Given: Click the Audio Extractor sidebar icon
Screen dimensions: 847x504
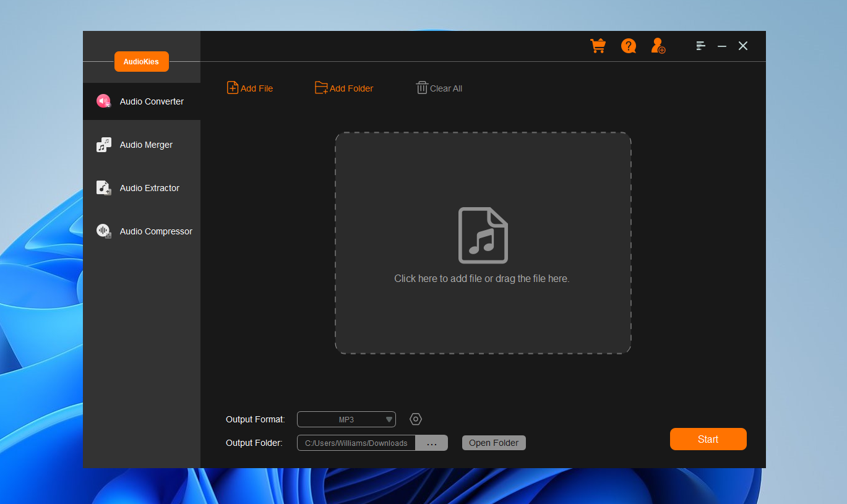Looking at the screenshot, I should pyautogui.click(x=103, y=188).
